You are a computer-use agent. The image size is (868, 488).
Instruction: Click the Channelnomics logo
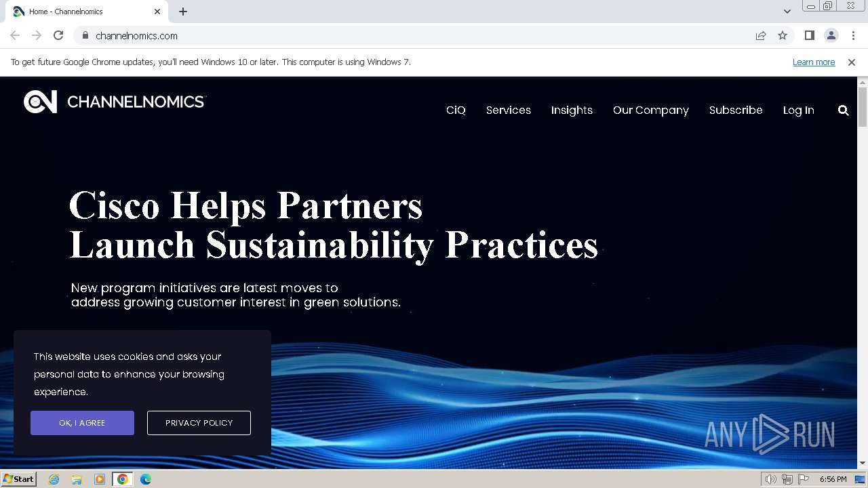tap(114, 102)
